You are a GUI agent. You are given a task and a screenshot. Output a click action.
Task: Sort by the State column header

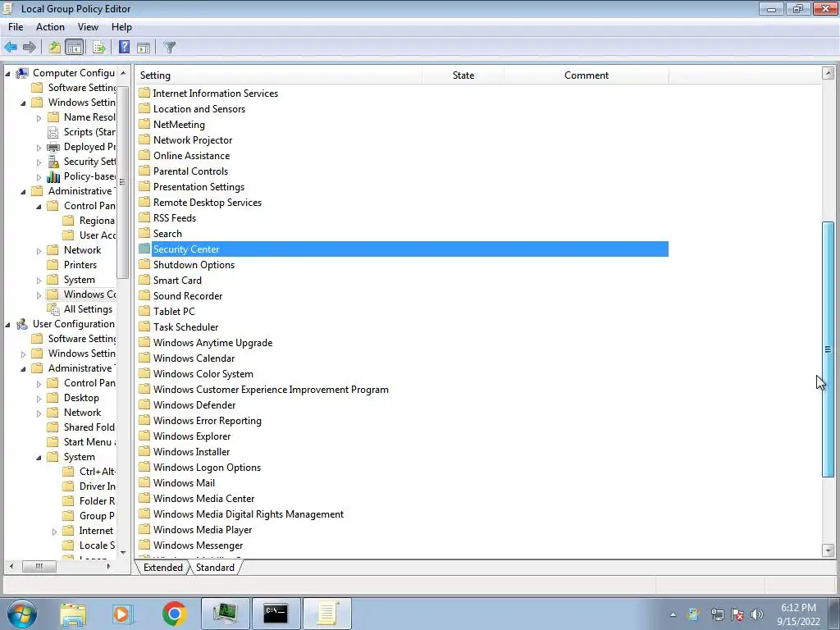463,75
